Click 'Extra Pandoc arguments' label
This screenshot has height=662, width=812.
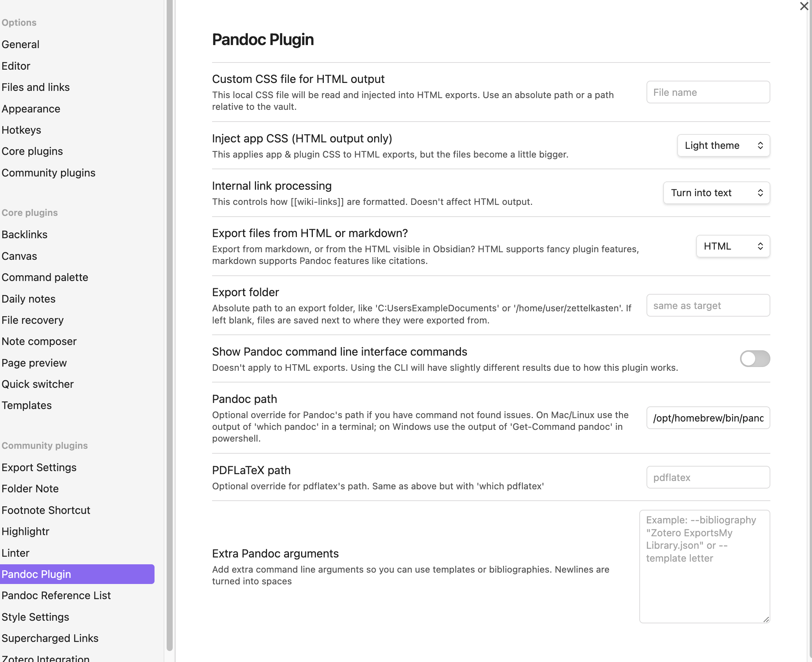click(275, 554)
